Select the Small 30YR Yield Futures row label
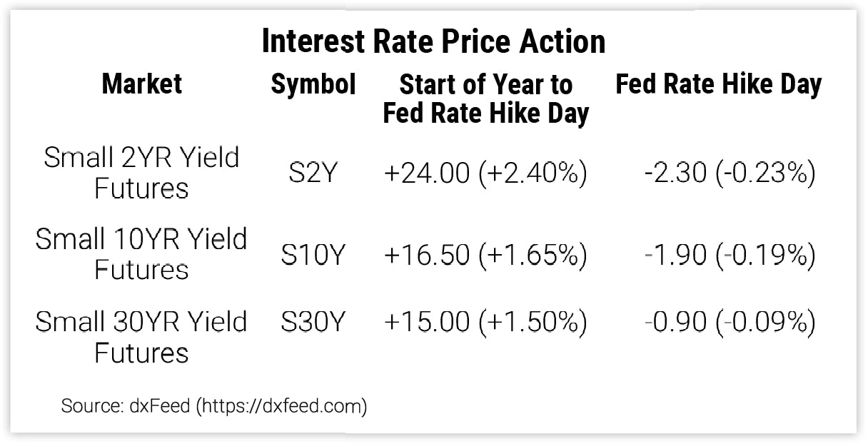Viewport: 868px width, 444px height. [x=141, y=337]
